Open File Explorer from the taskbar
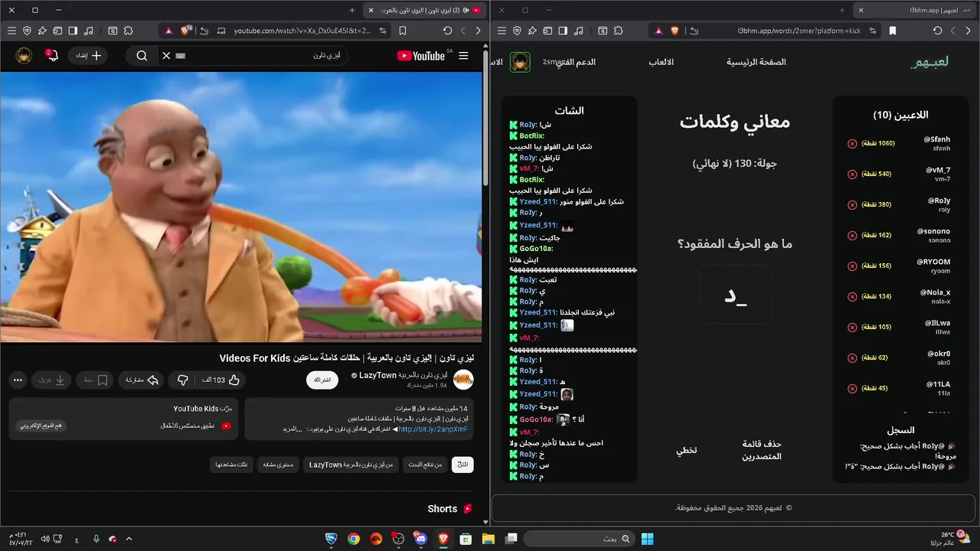 tap(488, 539)
